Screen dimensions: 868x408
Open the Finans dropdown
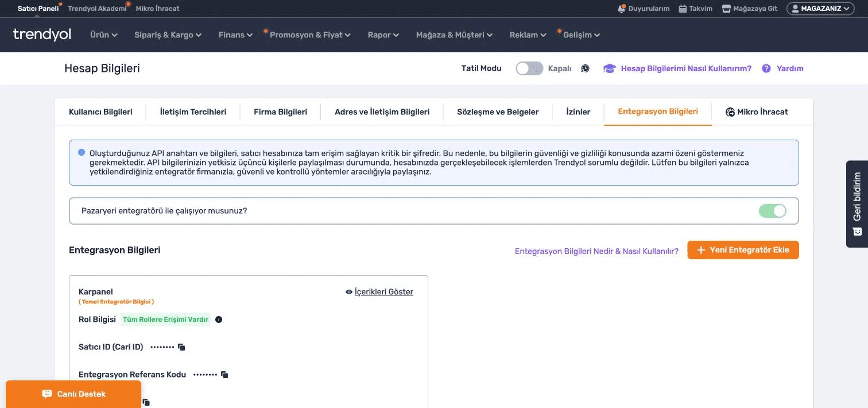[x=236, y=35]
